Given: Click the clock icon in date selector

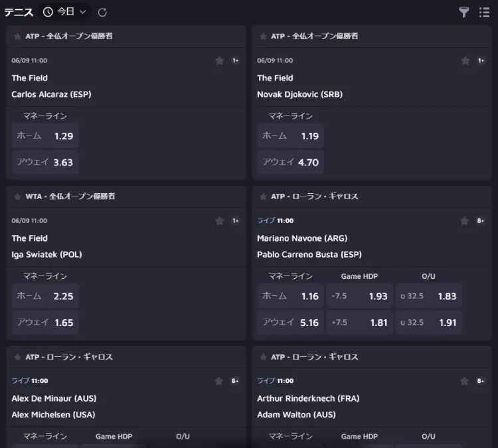Looking at the screenshot, I should pos(48,12).
